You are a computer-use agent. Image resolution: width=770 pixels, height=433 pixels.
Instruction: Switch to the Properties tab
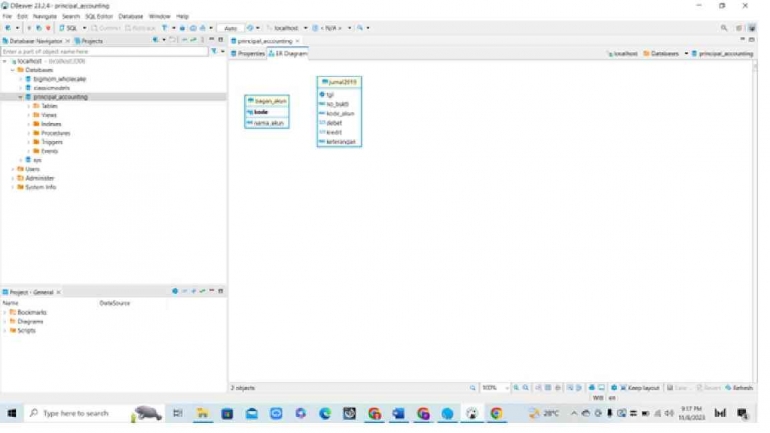pyautogui.click(x=248, y=53)
